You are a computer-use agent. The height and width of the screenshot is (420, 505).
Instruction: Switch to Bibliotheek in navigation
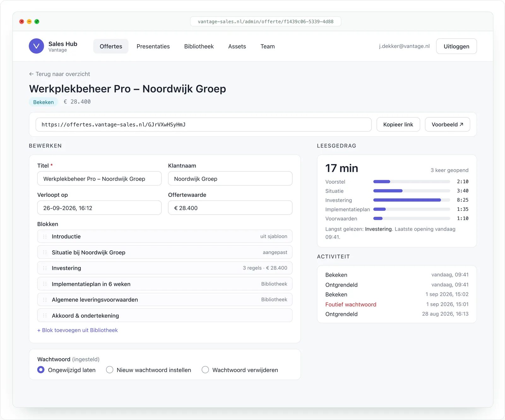[x=199, y=46]
